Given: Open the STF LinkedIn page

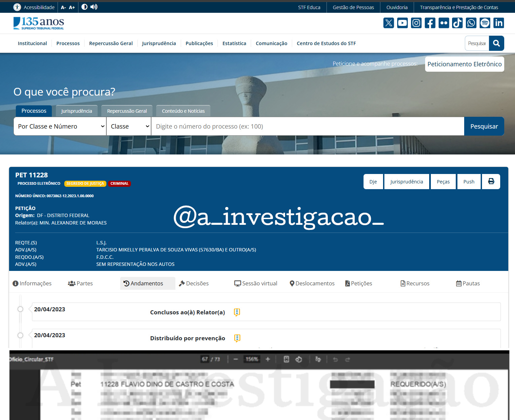Looking at the screenshot, I should pos(499,23).
